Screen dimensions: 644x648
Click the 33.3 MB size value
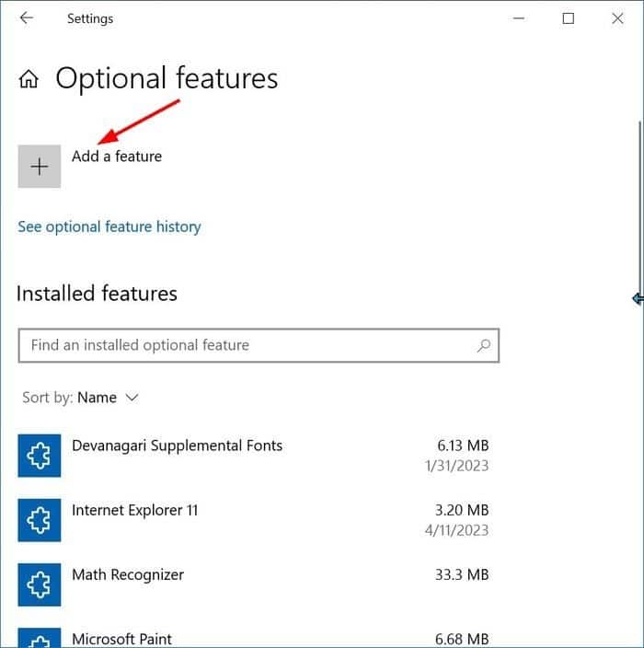pyautogui.click(x=462, y=574)
